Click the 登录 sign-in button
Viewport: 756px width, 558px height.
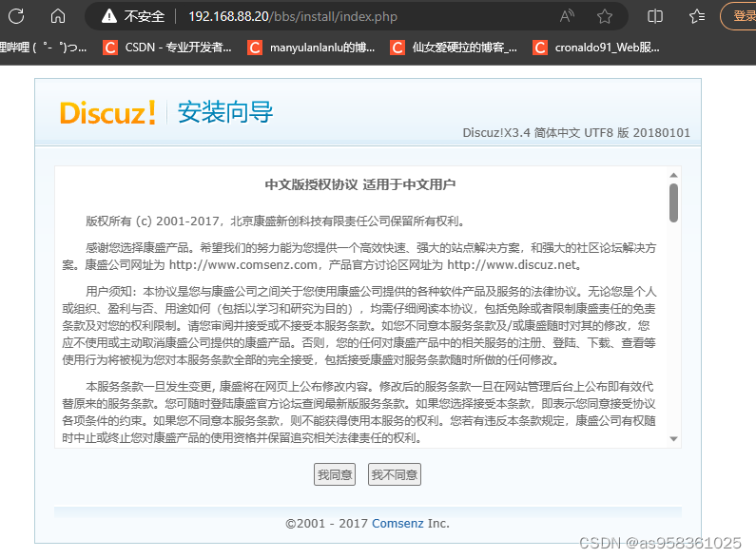click(739, 16)
